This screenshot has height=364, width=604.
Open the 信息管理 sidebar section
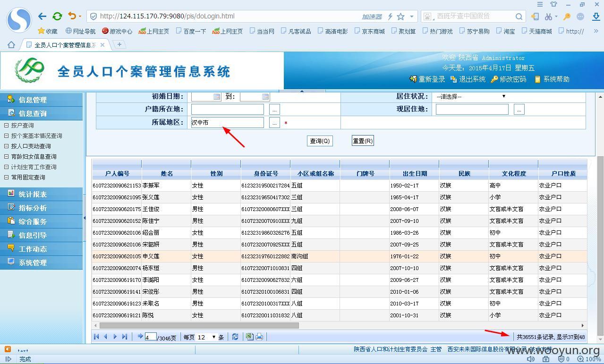[41, 100]
